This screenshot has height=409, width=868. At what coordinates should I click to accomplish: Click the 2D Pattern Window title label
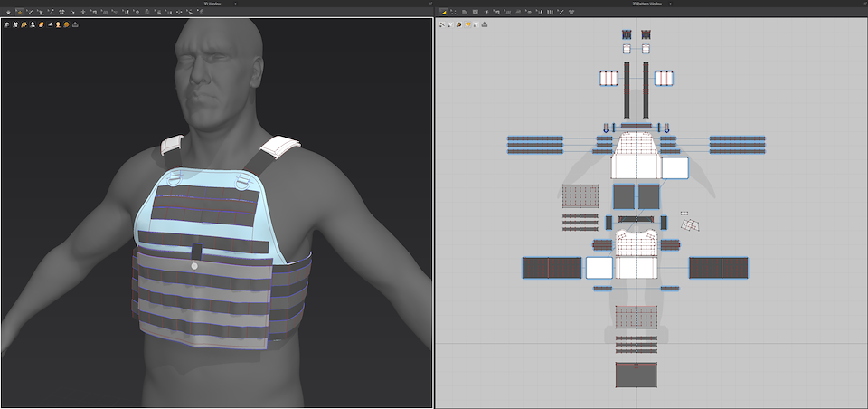648,4
